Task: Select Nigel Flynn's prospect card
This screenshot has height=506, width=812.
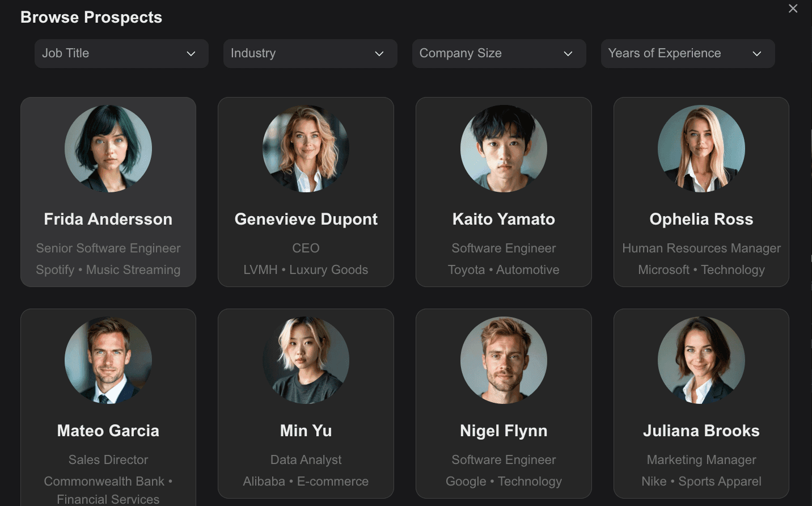Action: [x=504, y=403]
